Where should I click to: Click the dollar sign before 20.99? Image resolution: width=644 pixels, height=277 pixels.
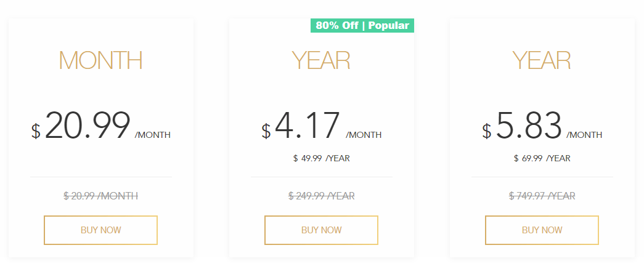pyautogui.click(x=36, y=131)
